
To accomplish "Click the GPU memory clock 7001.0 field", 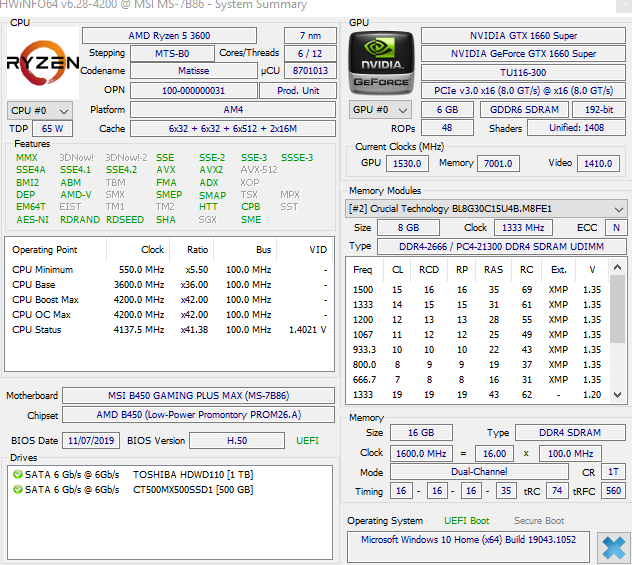I will coord(498,164).
